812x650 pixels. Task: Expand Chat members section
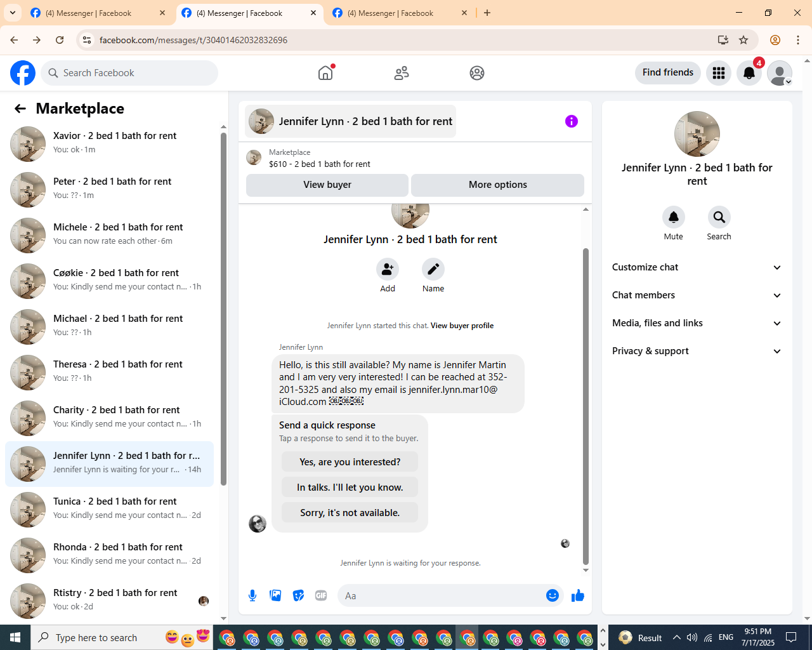(697, 295)
